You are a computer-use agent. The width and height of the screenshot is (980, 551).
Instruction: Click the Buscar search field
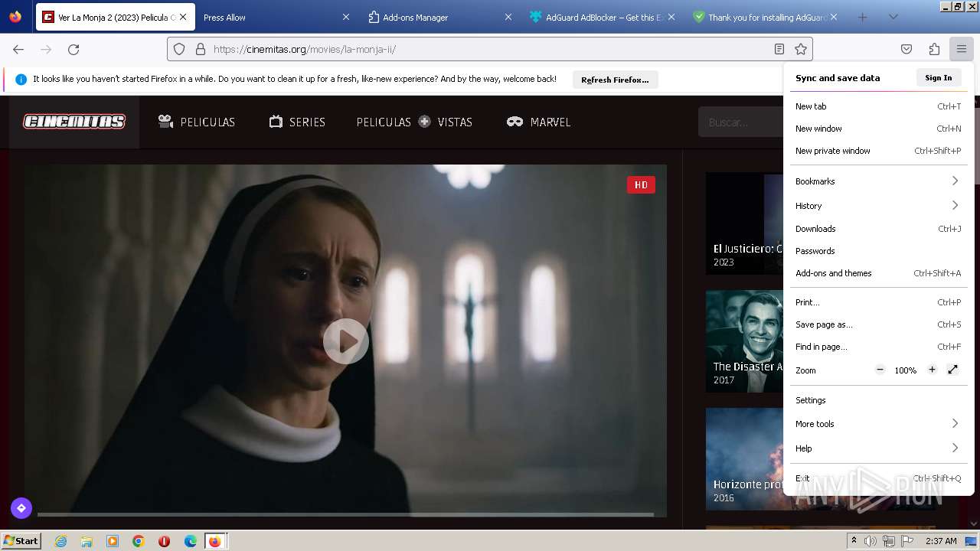click(x=740, y=122)
